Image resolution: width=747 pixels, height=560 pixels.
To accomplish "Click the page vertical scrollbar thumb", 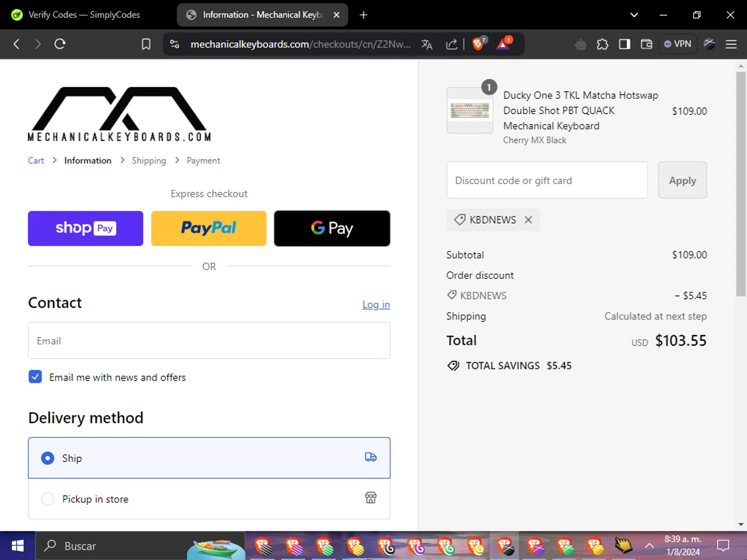I will (x=741, y=184).
